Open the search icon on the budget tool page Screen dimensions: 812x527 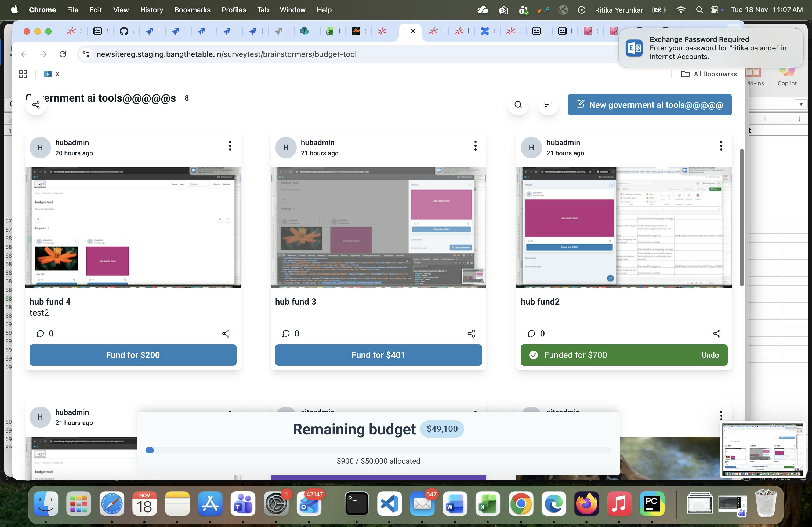click(518, 105)
